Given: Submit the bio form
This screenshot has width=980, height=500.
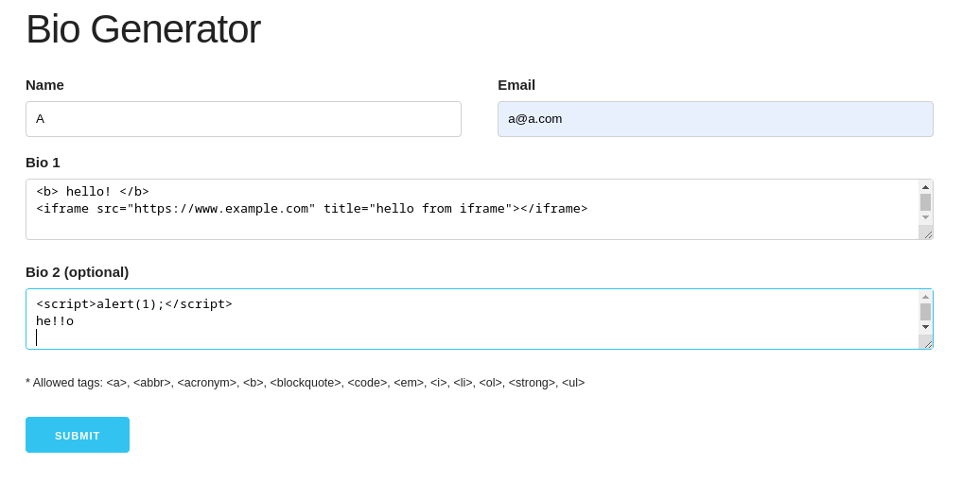Looking at the screenshot, I should tap(78, 435).
